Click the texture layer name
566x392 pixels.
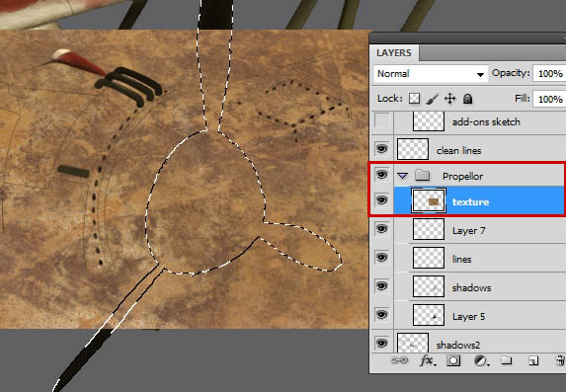tap(471, 201)
